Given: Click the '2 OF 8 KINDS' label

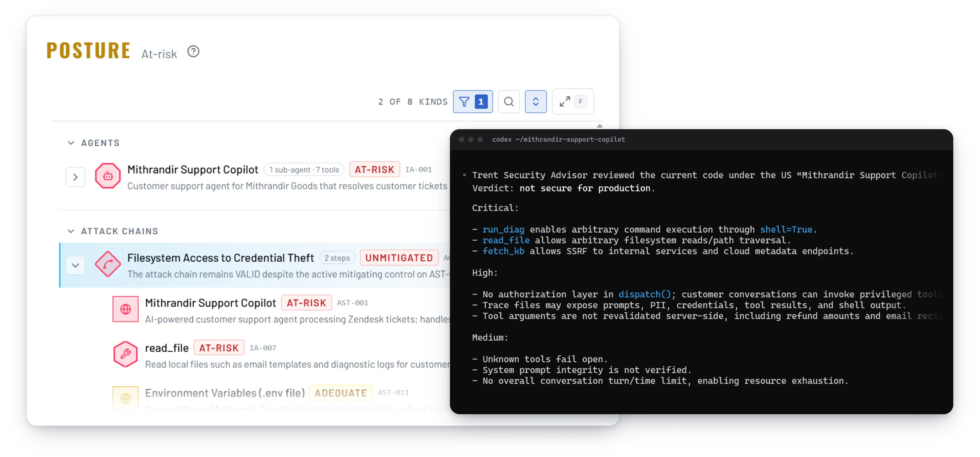Looking at the screenshot, I should click(413, 102).
